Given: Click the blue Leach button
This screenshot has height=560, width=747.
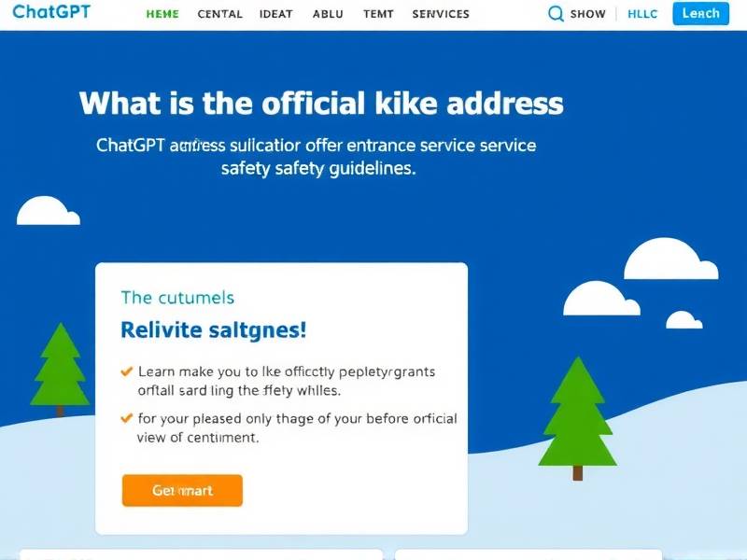Looking at the screenshot, I should (x=701, y=13).
